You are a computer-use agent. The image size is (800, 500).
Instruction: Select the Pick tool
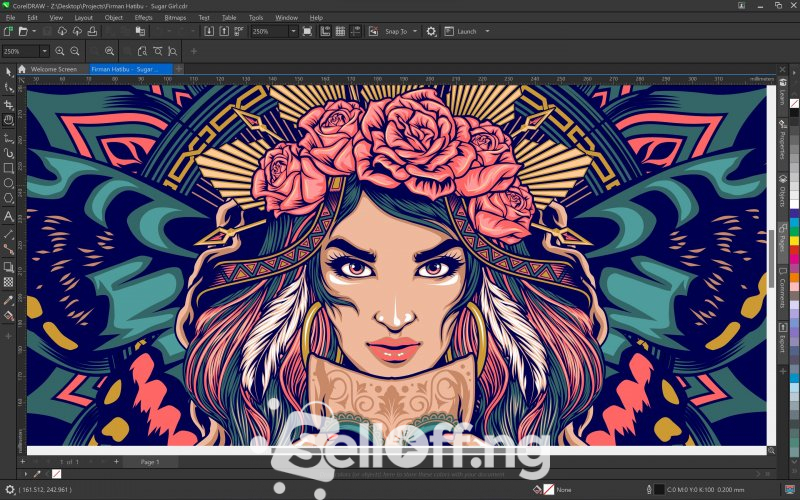click(8, 72)
